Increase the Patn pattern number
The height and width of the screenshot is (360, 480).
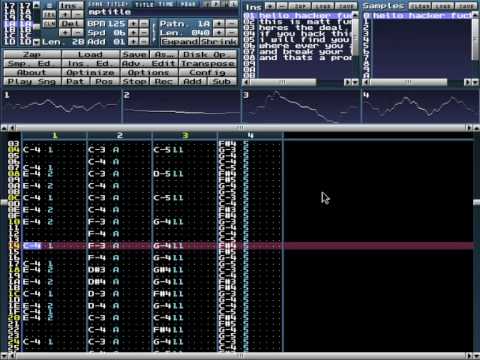click(x=219, y=24)
